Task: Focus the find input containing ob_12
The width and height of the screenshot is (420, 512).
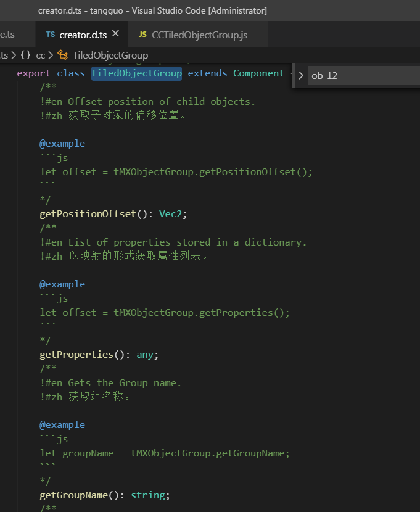Action: coord(363,75)
